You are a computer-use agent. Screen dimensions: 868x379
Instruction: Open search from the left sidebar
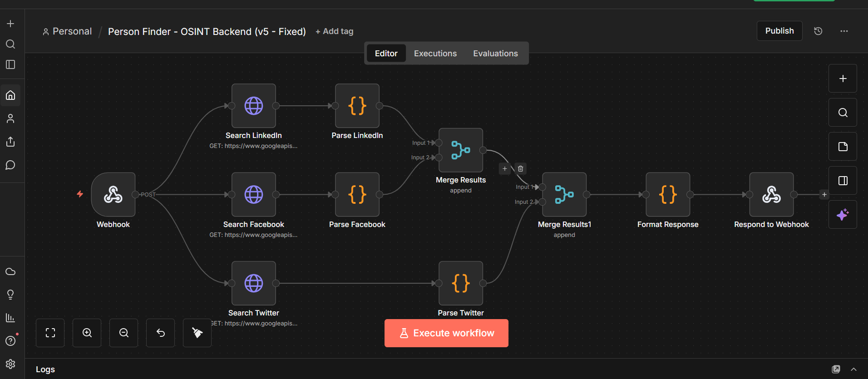[x=10, y=44]
